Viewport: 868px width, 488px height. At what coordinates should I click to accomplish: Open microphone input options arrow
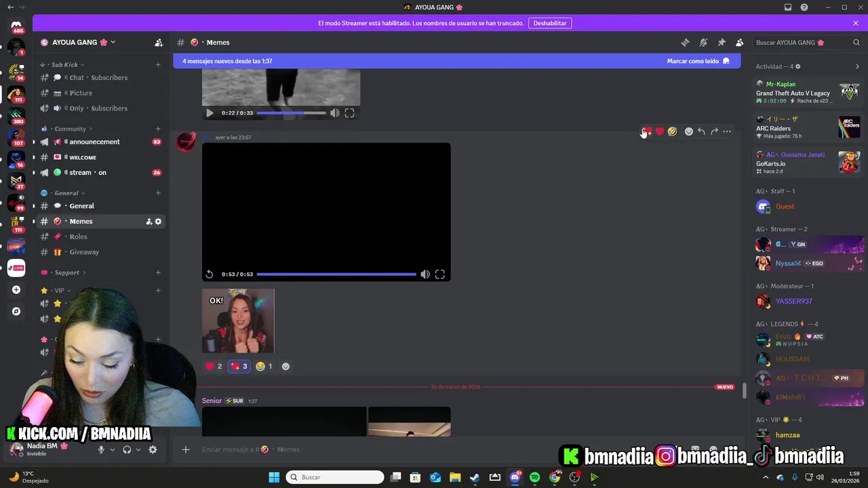point(113,449)
